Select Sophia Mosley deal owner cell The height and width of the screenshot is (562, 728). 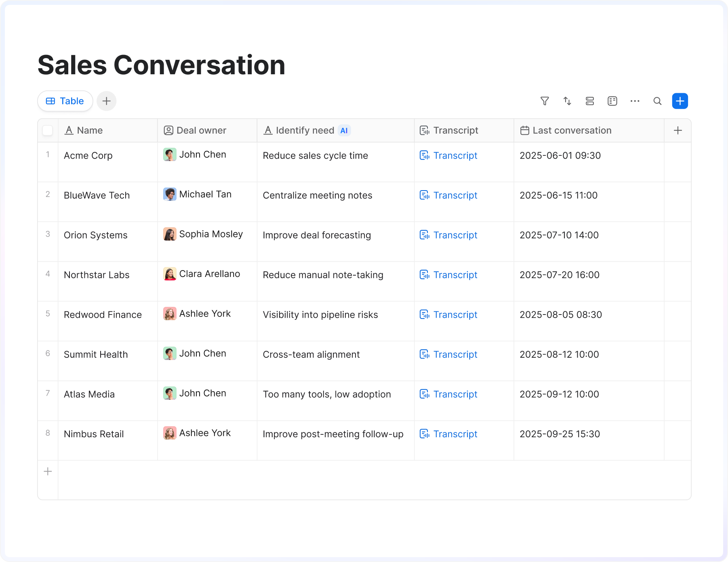pyautogui.click(x=210, y=234)
